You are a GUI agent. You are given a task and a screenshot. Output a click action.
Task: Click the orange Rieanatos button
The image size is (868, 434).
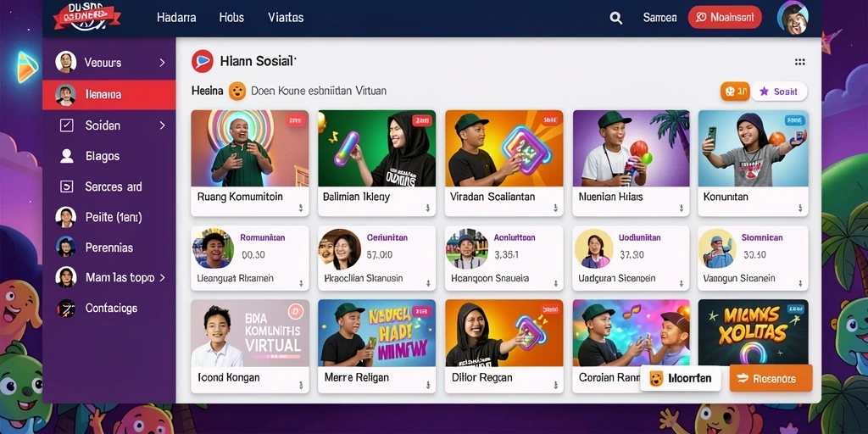(771, 378)
